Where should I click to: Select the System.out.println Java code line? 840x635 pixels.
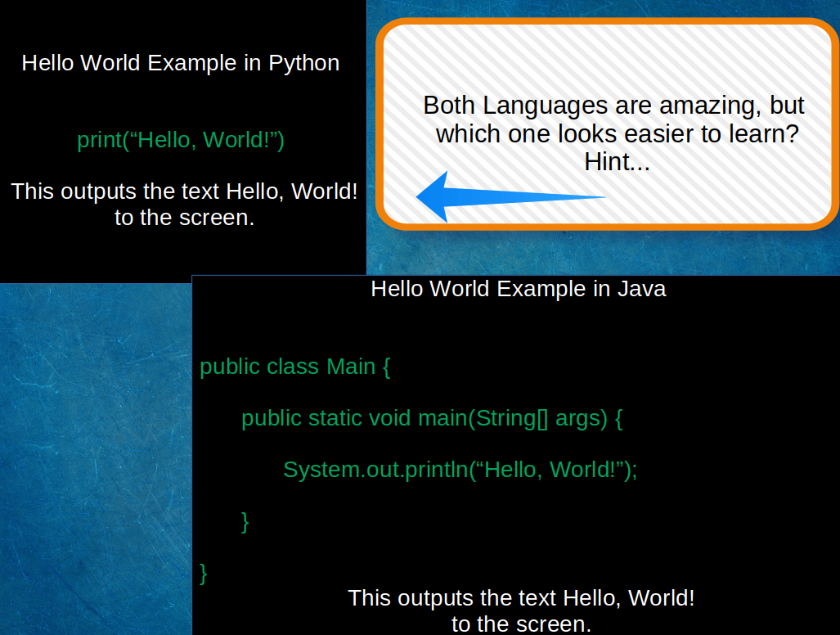point(460,470)
